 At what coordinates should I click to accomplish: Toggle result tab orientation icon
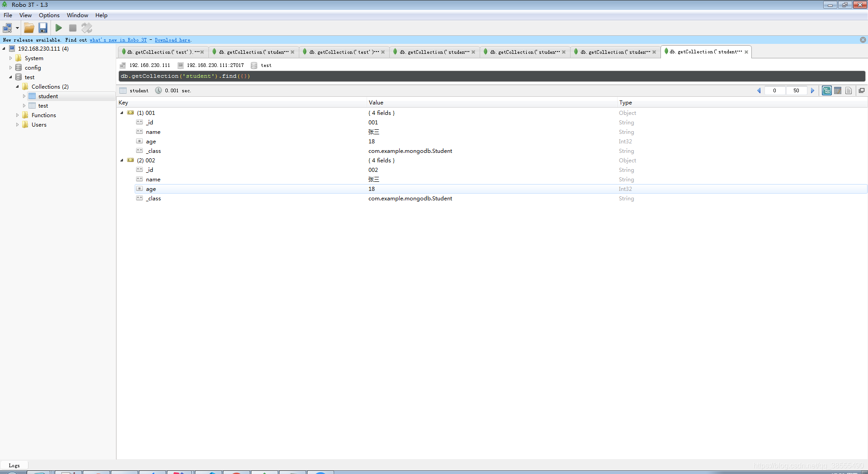point(862,90)
